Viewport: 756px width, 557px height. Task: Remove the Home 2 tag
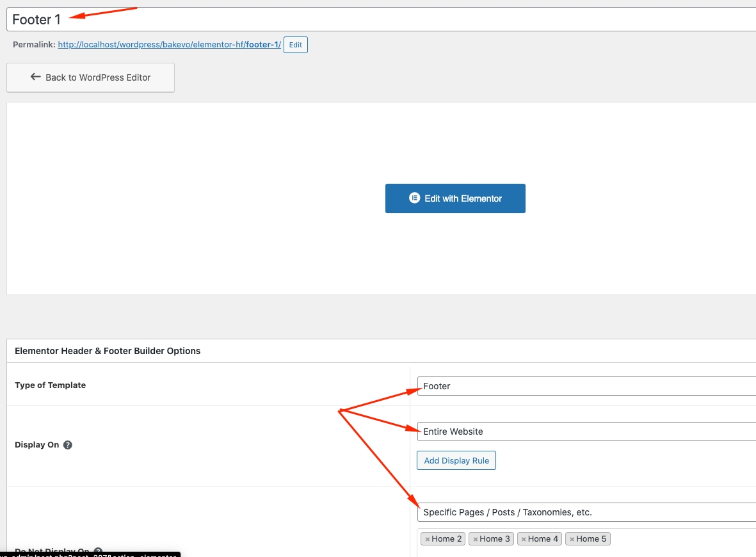pos(428,539)
